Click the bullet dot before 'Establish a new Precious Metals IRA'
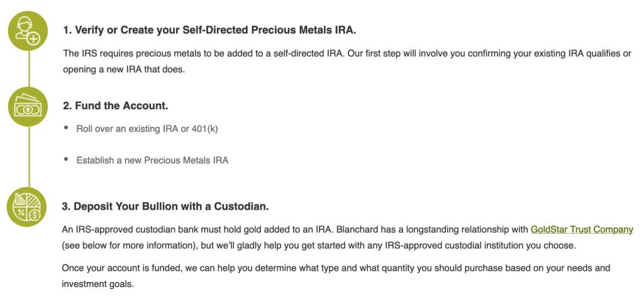 pos(67,160)
